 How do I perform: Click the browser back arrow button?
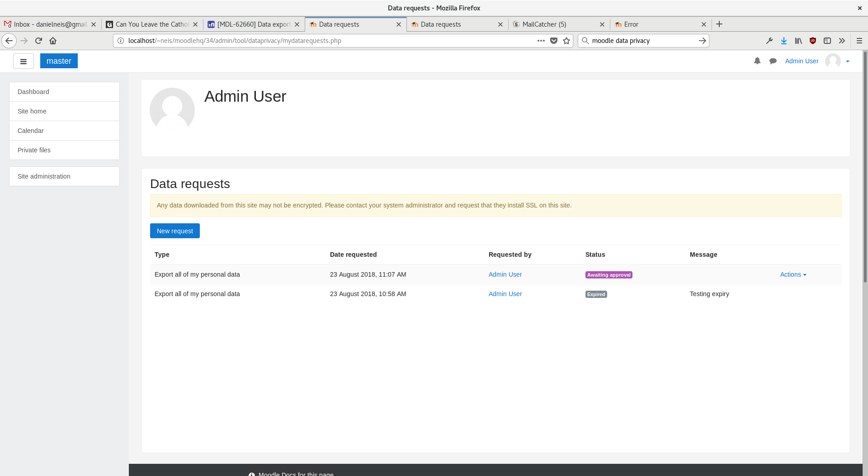(x=9, y=41)
